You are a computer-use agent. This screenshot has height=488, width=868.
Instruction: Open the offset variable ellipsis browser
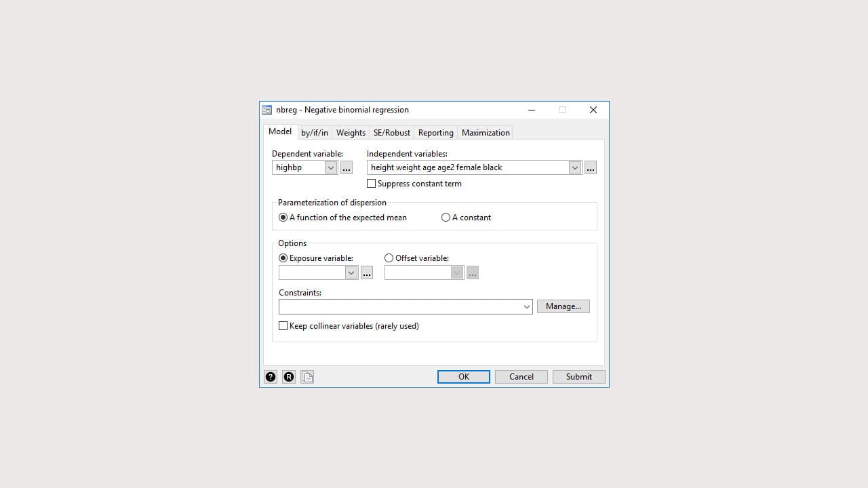473,272
